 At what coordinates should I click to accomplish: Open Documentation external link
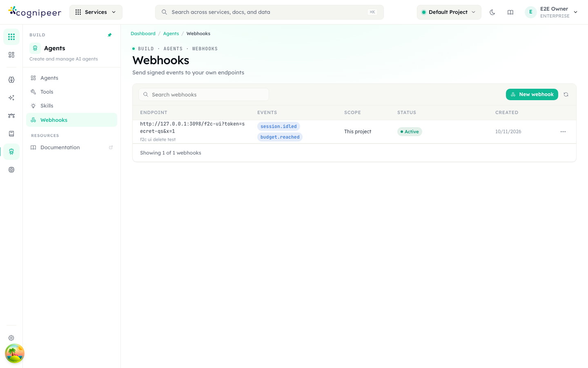tap(71, 148)
